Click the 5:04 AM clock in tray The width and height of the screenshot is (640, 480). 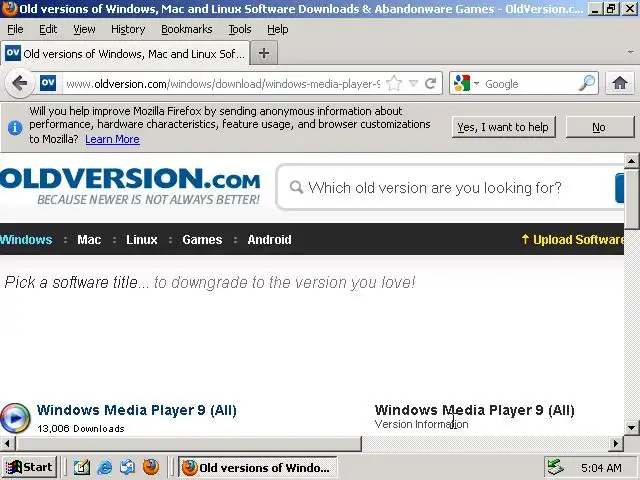click(601, 468)
